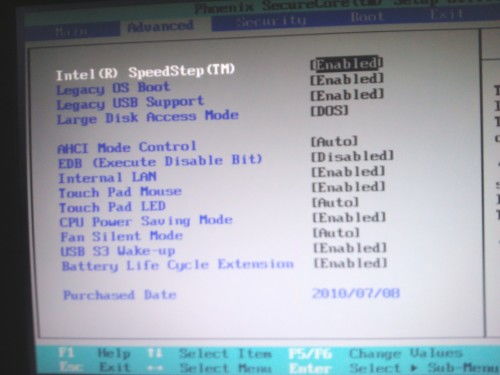Click the F1 Help key hint
Image resolution: width=500 pixels, height=375 pixels.
coord(94,353)
